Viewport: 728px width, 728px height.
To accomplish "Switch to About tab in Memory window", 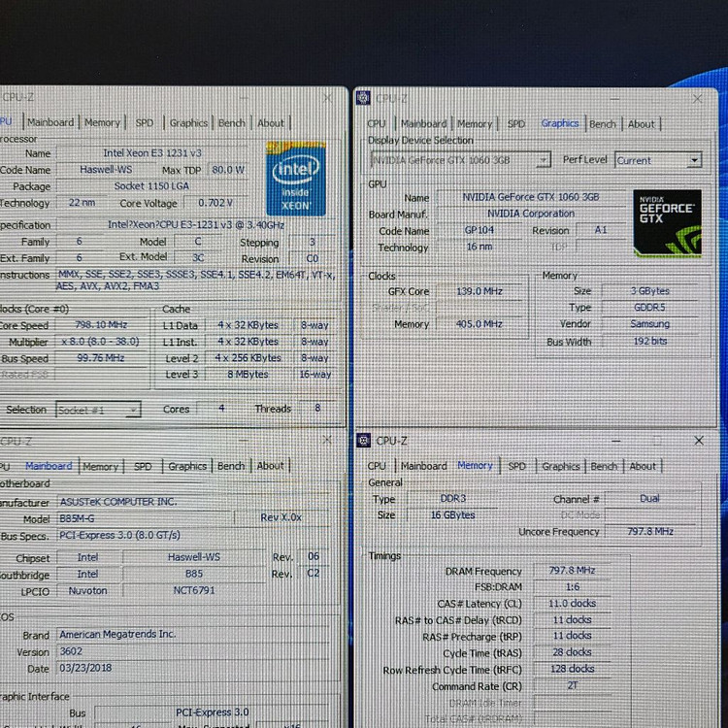I will point(643,466).
